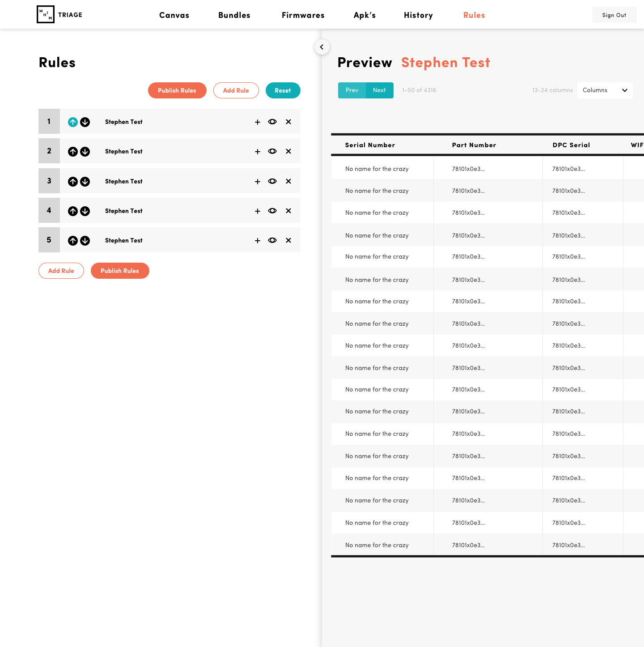Go to previous page with Prev
This screenshot has height=647, width=644.
pos(352,90)
